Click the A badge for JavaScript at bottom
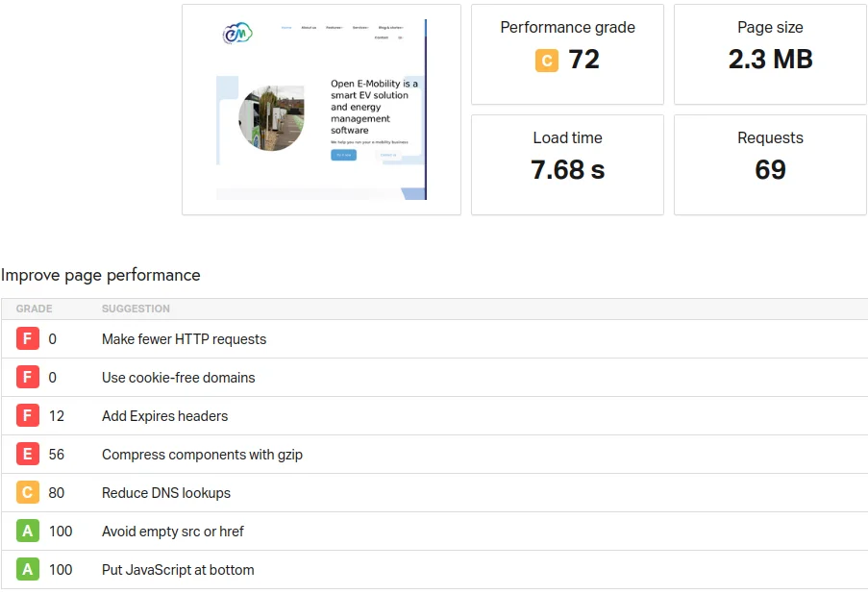Screen dimensions: 868x594 tap(27, 570)
